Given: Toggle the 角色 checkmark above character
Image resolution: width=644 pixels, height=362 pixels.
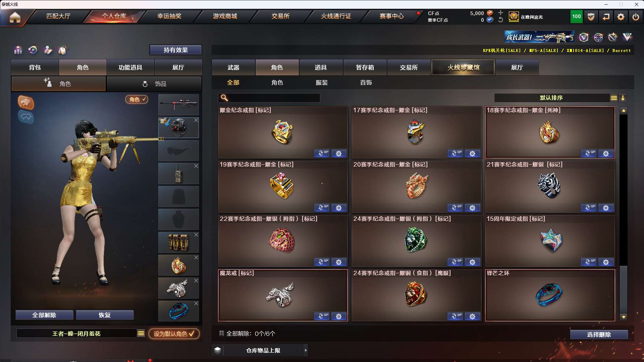Looking at the screenshot, I should click(x=137, y=99).
